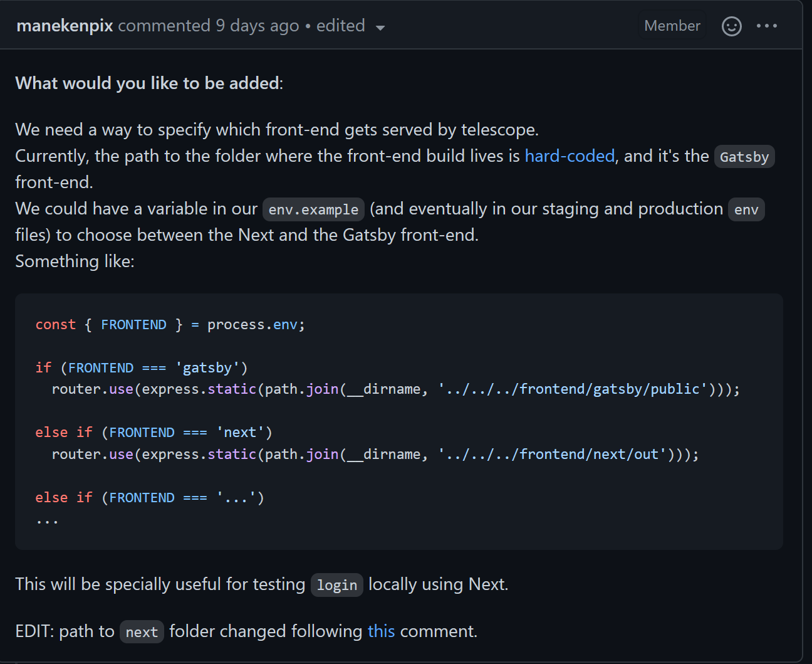
Task: Click the "else if (FRONTEND === '...')" line
Action: [150, 498]
